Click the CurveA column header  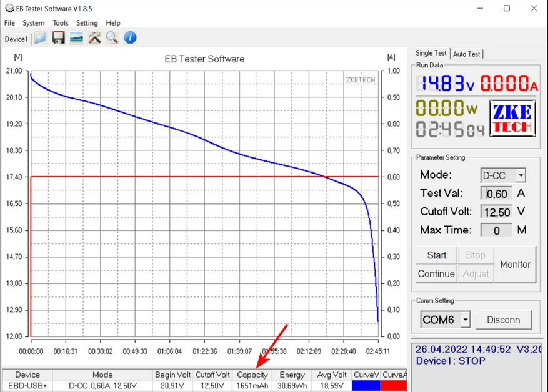(394, 375)
